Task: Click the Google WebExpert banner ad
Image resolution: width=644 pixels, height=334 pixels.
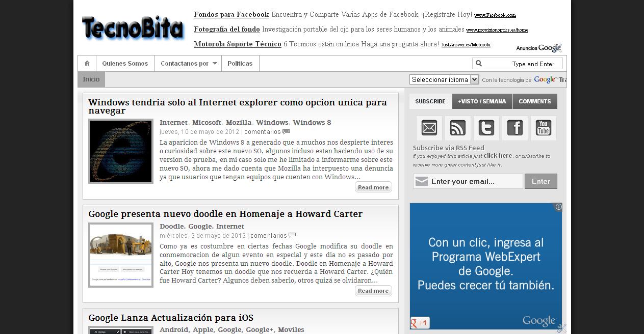Action: 486,266
